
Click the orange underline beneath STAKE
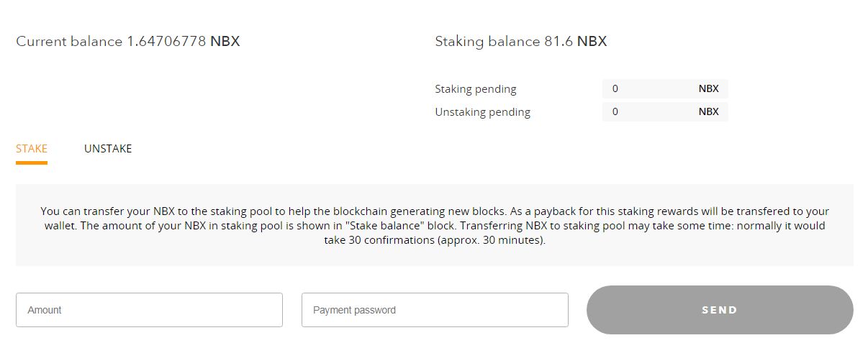[x=32, y=163]
